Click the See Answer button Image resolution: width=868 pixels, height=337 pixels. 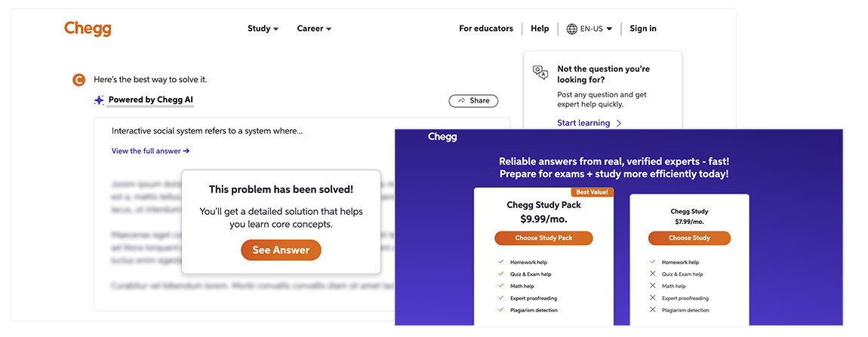281,250
